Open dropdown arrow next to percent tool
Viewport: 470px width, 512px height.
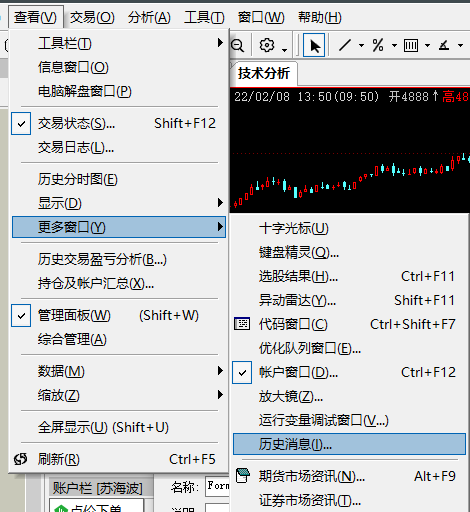[x=394, y=45]
